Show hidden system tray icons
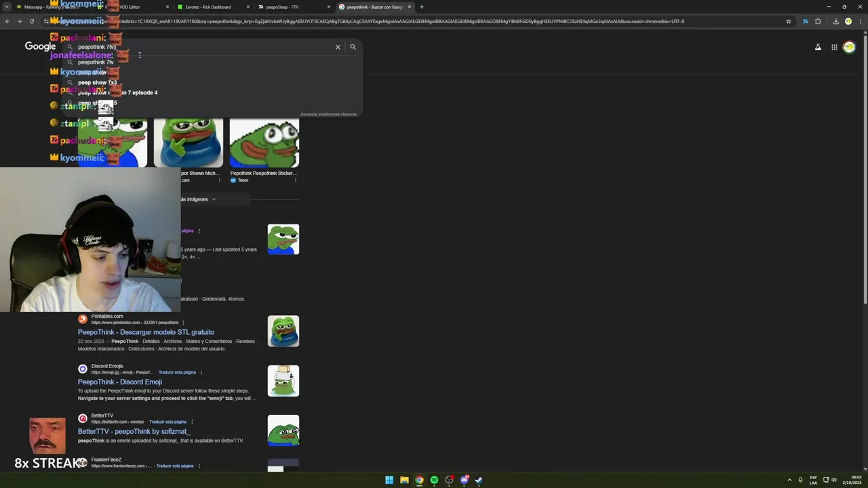The height and width of the screenshot is (488, 868). [789, 480]
